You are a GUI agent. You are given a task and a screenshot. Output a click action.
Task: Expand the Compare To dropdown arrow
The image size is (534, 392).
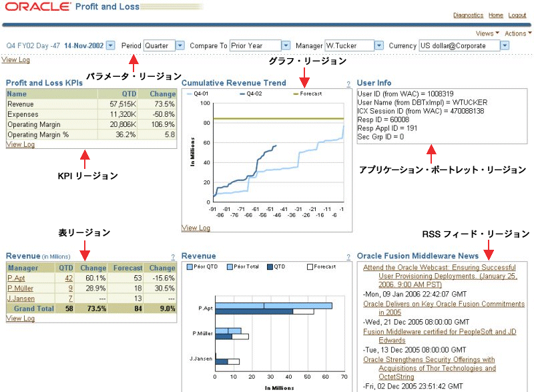286,45
